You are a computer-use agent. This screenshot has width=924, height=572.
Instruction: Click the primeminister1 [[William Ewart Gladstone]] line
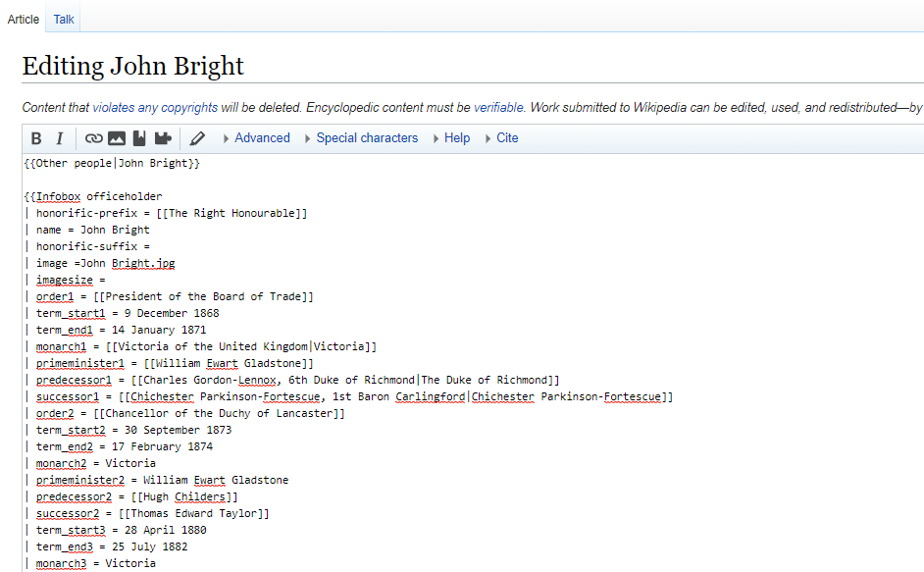click(x=169, y=363)
